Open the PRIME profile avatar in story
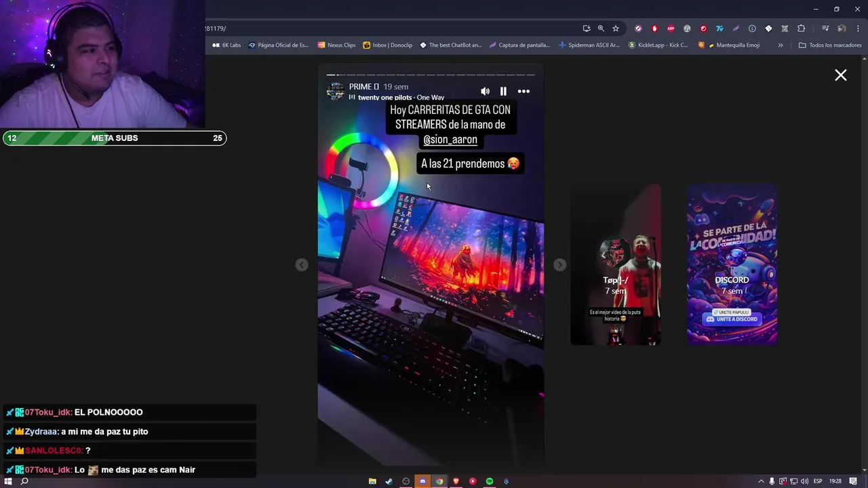This screenshot has width=868, height=488. 336,91
